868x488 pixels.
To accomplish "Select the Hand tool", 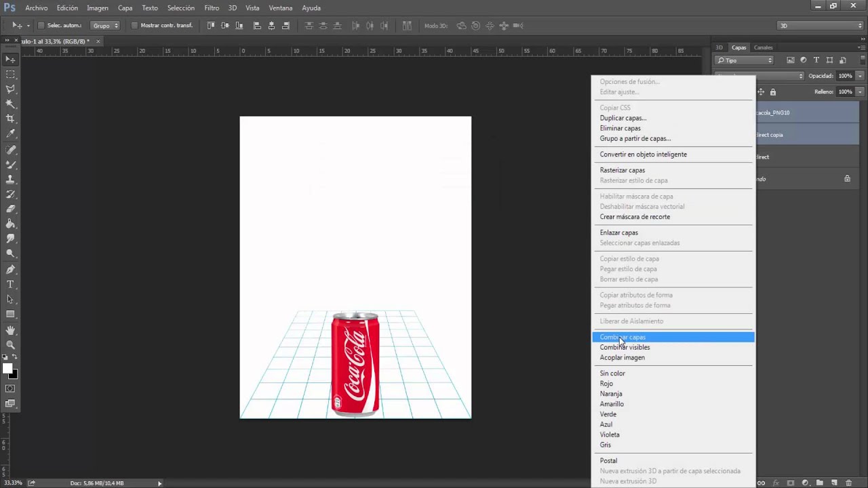I will tap(10, 330).
